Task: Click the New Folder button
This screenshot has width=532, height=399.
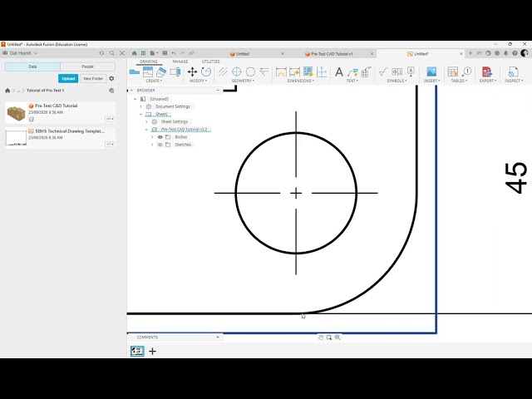Action: click(93, 78)
